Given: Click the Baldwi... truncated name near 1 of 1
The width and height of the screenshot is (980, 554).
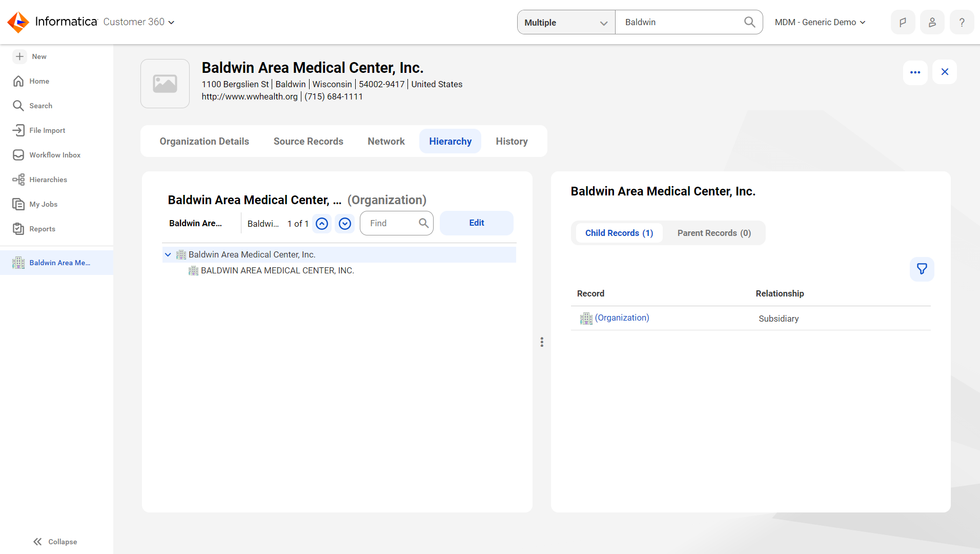Looking at the screenshot, I should click(x=263, y=224).
